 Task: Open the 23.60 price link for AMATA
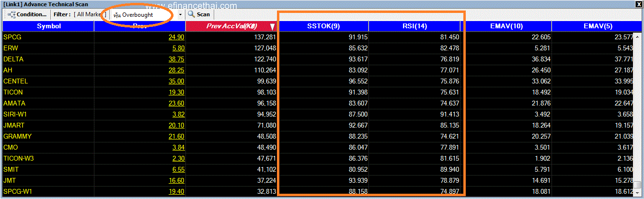pos(176,103)
